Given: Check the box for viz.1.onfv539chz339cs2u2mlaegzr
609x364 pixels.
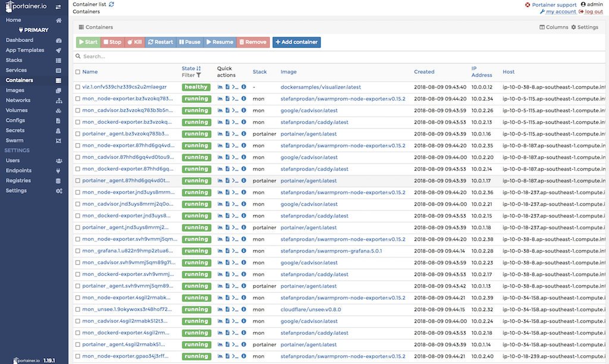Looking at the screenshot, I should coord(78,87).
